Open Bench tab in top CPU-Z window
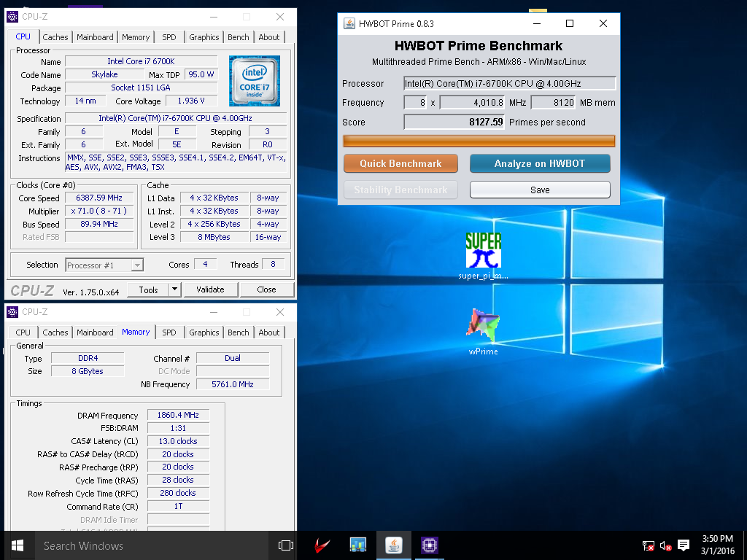Screen dimensions: 747x560 pos(239,37)
